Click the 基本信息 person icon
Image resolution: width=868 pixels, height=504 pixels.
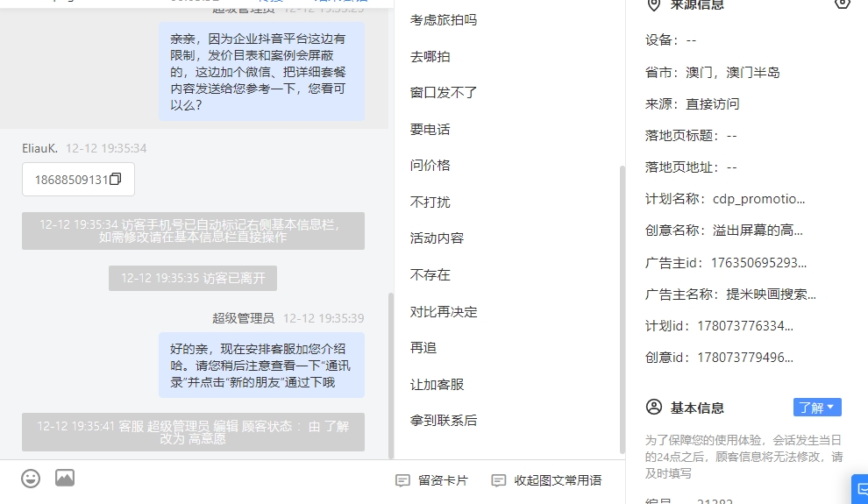(x=654, y=408)
